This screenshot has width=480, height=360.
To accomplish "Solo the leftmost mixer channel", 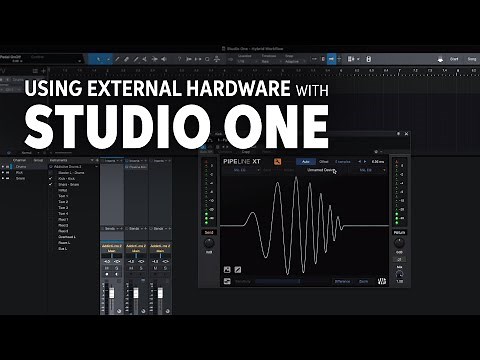I will click(x=117, y=268).
